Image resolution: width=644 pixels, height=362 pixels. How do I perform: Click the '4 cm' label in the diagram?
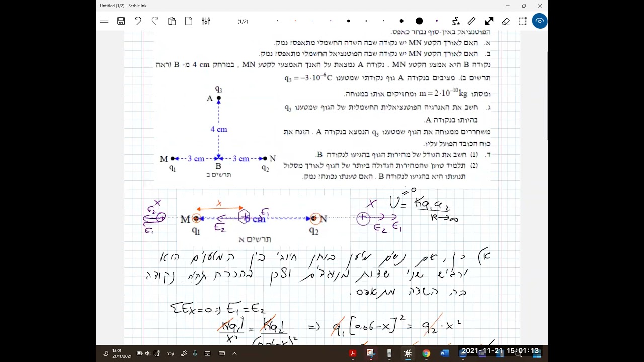tap(219, 129)
